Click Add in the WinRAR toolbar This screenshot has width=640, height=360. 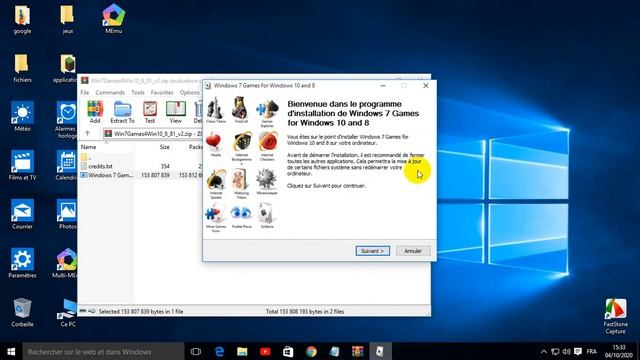pyautogui.click(x=95, y=111)
